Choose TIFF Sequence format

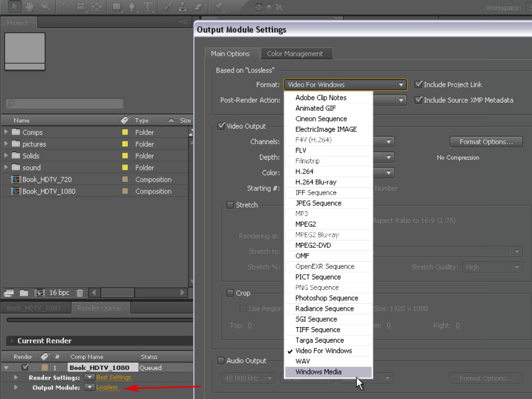coord(328,330)
